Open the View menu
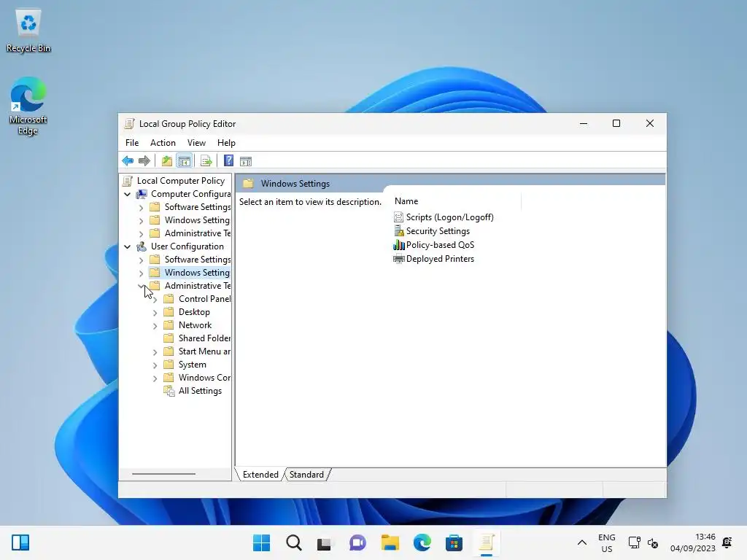 (x=196, y=143)
